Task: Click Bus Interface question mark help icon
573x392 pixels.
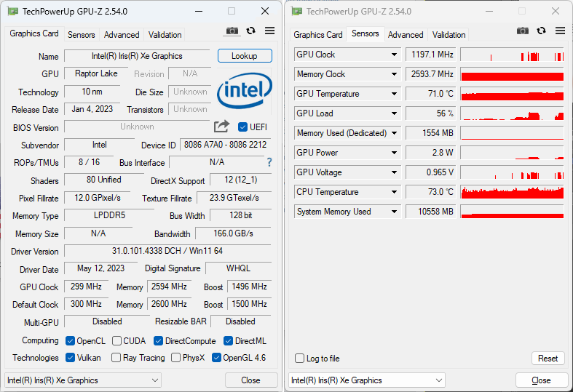Action: tap(269, 162)
